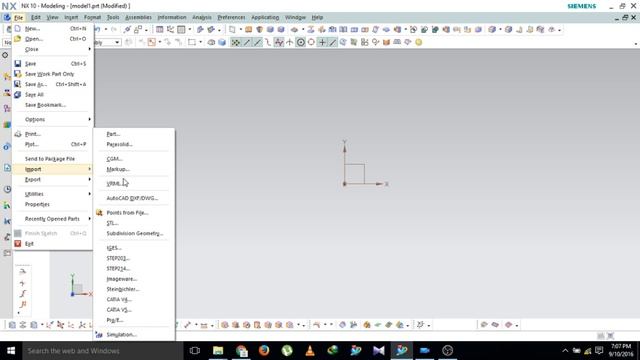640x360 pixels.
Task: Select Save All in File menu
Action: point(53,95)
